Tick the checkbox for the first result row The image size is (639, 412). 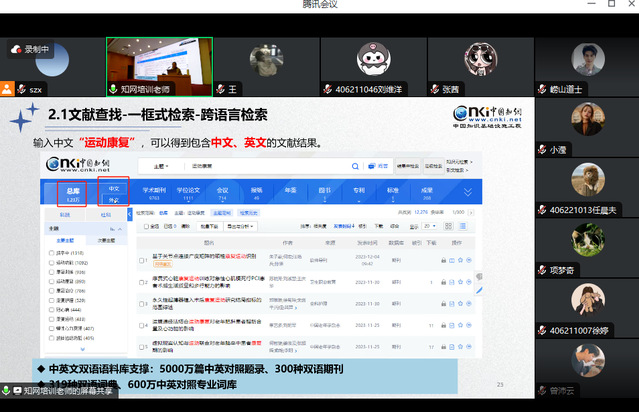143,262
